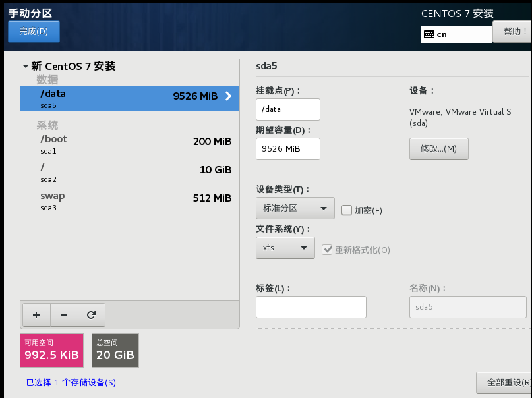This screenshot has width=532, height=398.
Task: Open the 设备类型 标准分区 dropdown
Action: [x=295, y=208]
